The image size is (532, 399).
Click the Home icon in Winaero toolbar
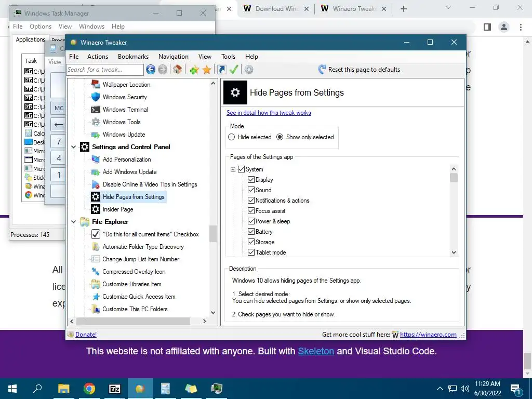(177, 70)
